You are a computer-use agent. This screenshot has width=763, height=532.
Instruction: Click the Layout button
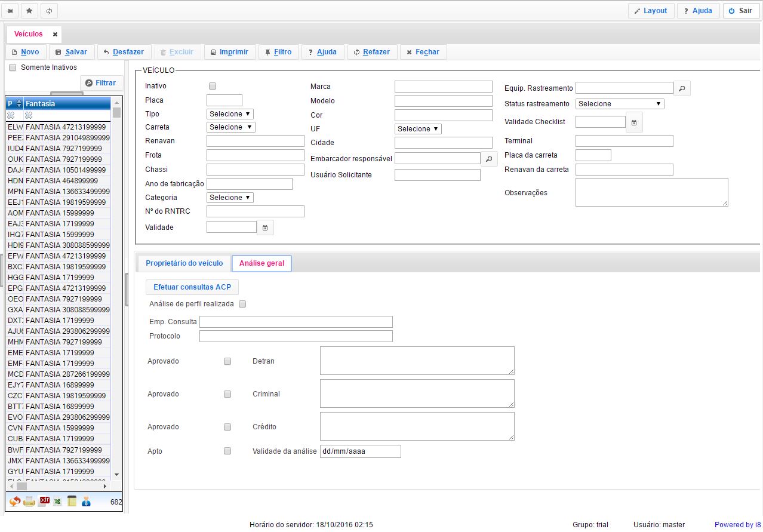point(651,11)
